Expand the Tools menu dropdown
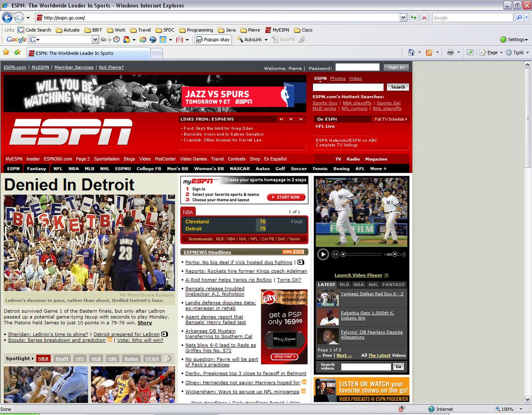This screenshot has height=415, width=532. (528, 52)
